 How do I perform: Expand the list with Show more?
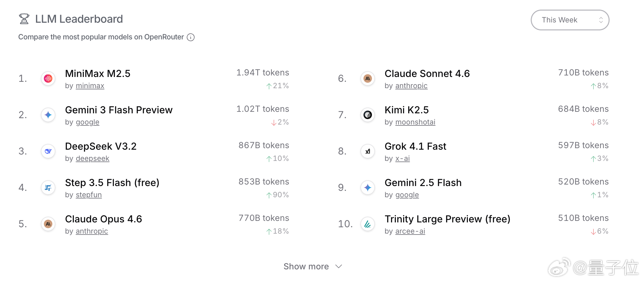click(x=306, y=266)
